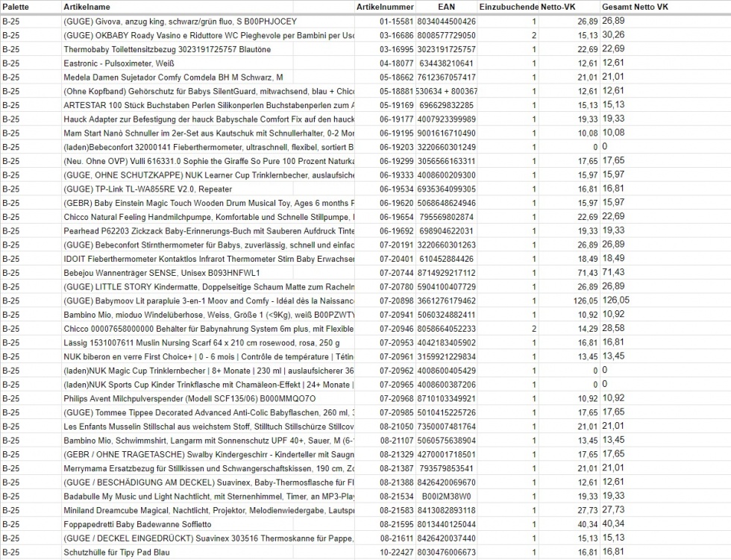Viewport: 731px width, 560px height.
Task: Select the Badabulle My Music cell
Action: 208,497
